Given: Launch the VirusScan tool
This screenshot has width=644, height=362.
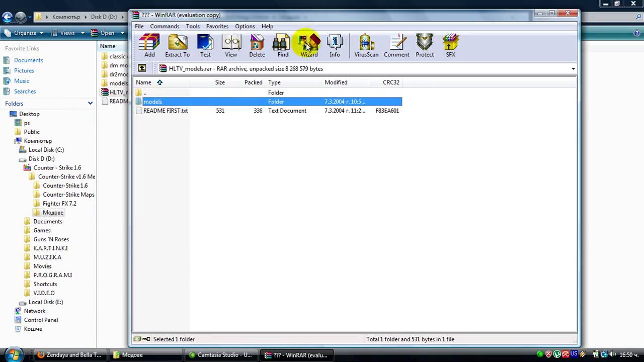Looking at the screenshot, I should click(x=366, y=45).
